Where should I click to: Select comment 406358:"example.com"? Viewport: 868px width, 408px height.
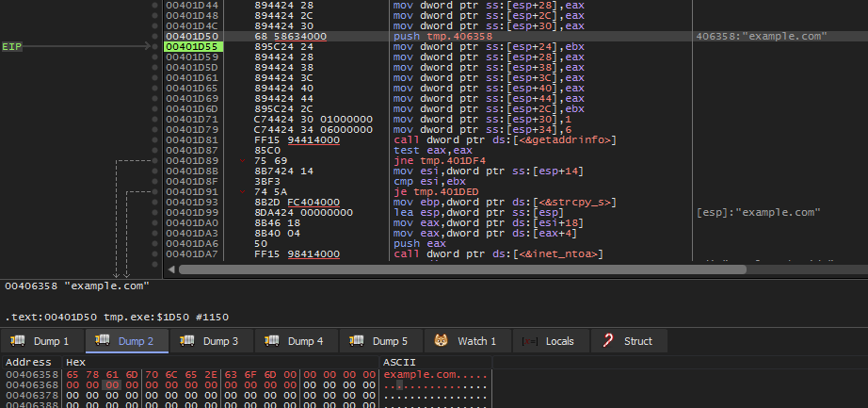point(762,37)
